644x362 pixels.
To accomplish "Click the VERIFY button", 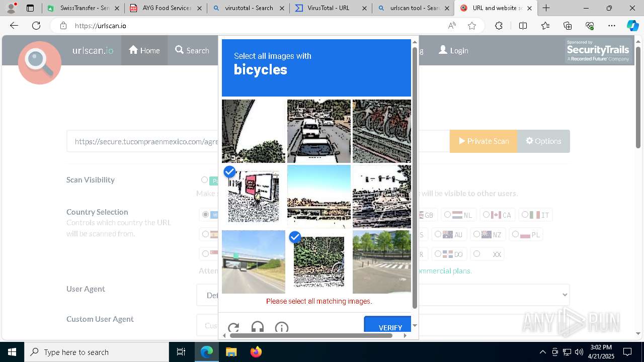I will 388,325.
